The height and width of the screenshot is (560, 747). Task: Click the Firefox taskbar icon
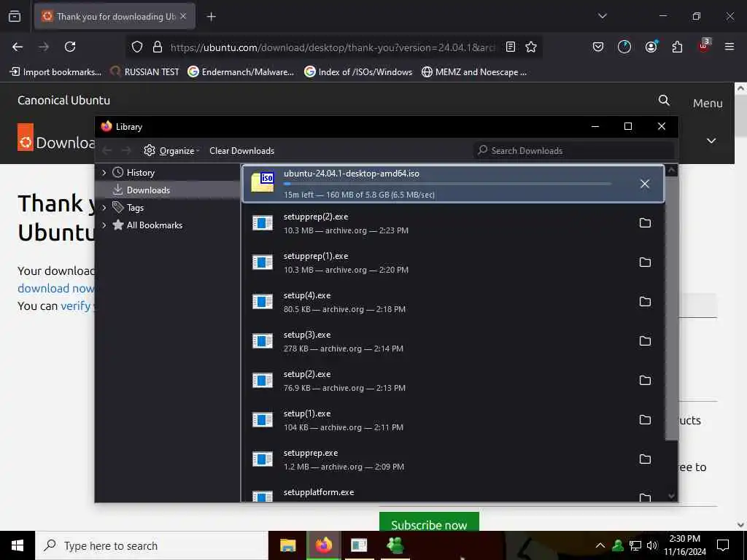[x=323, y=545]
